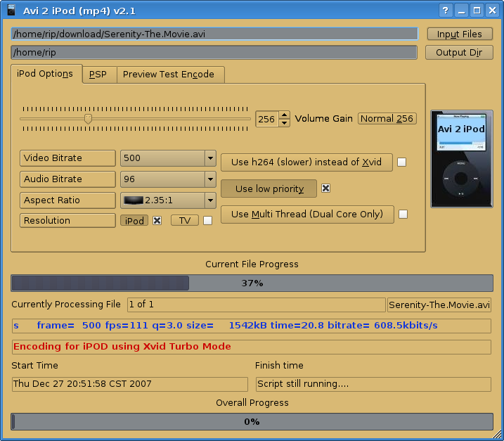Image resolution: width=504 pixels, height=441 pixels.
Task: Click the Serenity-The.Movie.avi processing filename
Action: tap(439, 305)
